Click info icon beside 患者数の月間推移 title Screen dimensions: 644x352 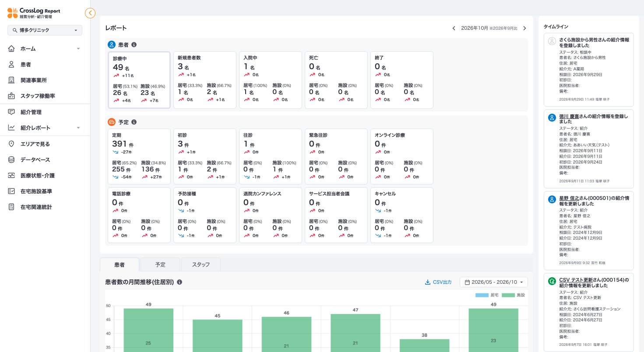179,282
